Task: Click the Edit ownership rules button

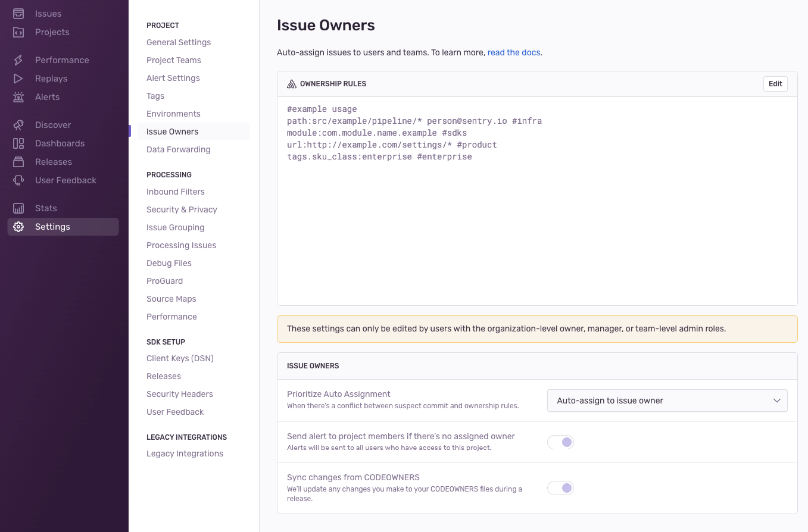Action: coord(775,84)
